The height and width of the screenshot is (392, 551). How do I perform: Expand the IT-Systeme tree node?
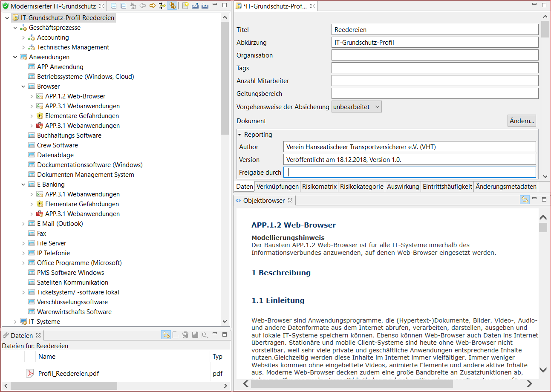point(15,322)
